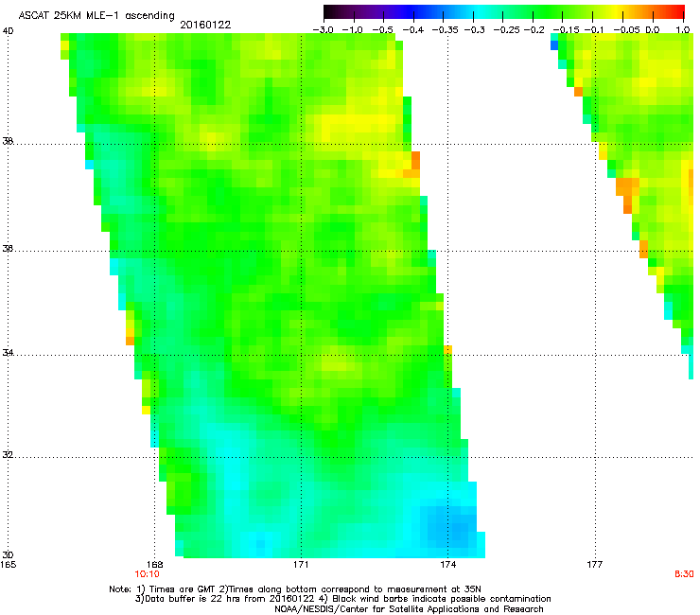The image size is (700, 615).
Task: Click the cyan section of the color bar
Action: tap(480, 11)
